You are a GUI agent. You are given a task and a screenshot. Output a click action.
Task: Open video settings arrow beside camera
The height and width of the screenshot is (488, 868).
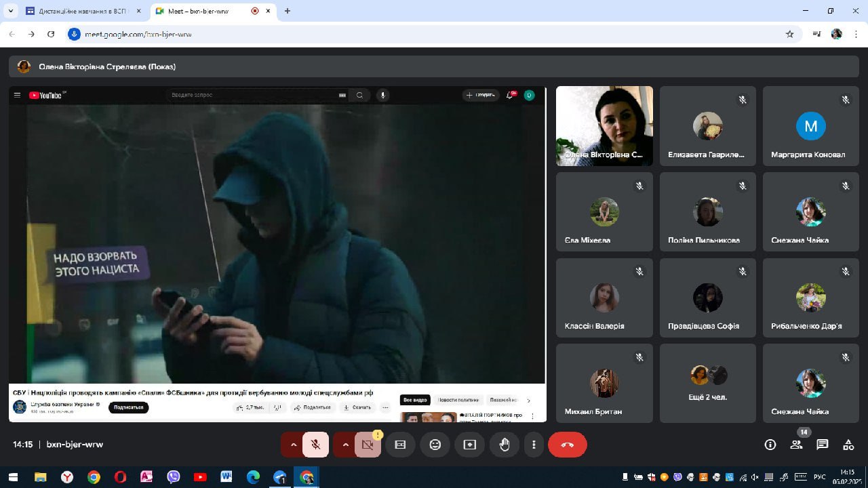tap(345, 445)
